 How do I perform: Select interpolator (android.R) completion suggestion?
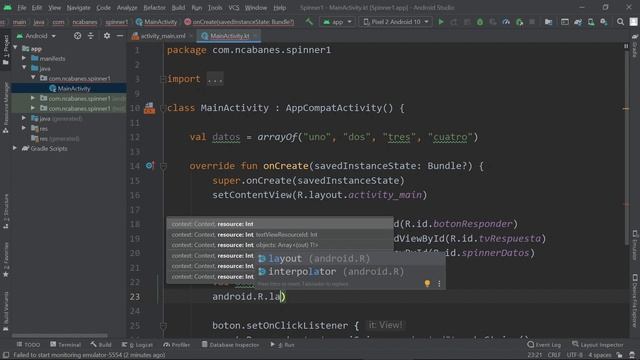point(350,271)
